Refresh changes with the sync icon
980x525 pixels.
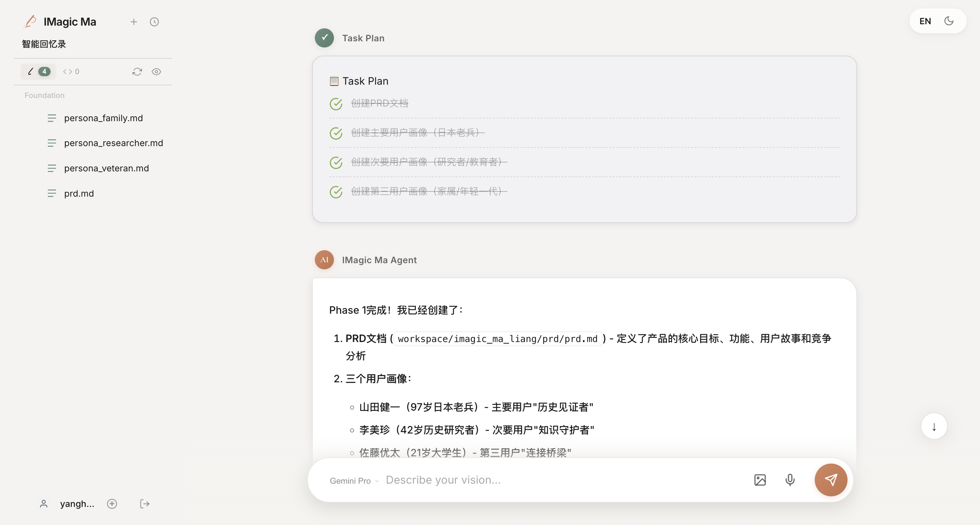[137, 72]
